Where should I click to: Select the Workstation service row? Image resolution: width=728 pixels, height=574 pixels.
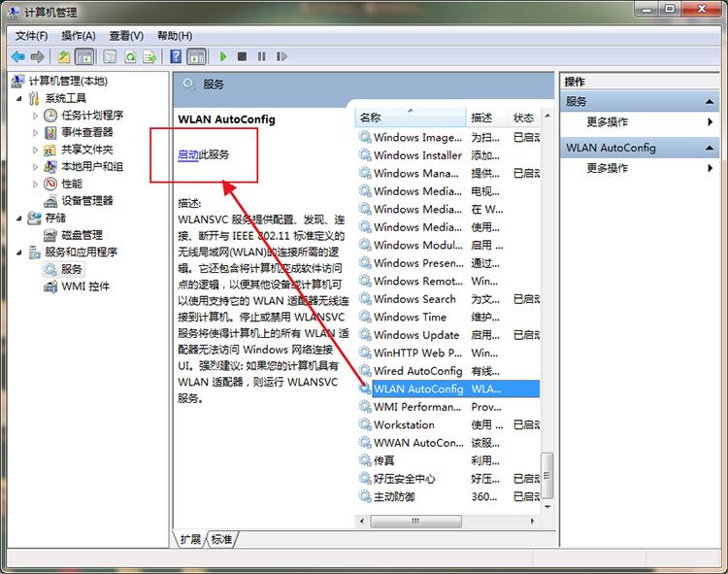click(x=448, y=425)
